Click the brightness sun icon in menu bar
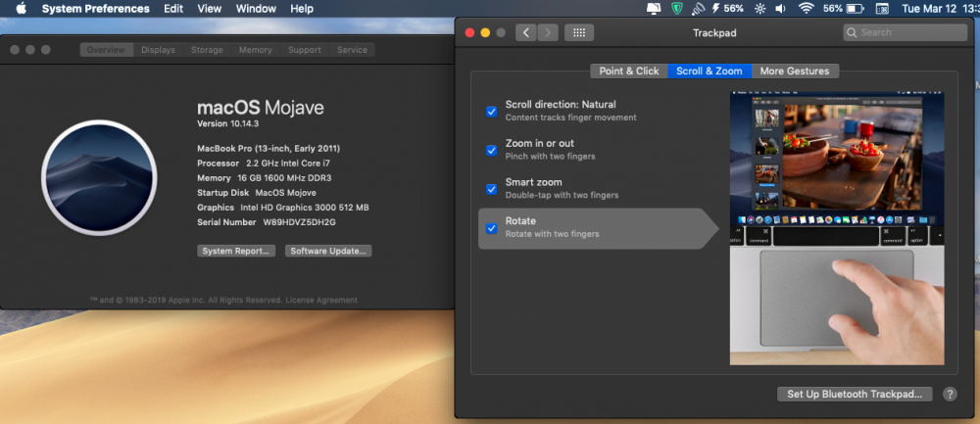This screenshot has height=424, width=980. (x=759, y=9)
